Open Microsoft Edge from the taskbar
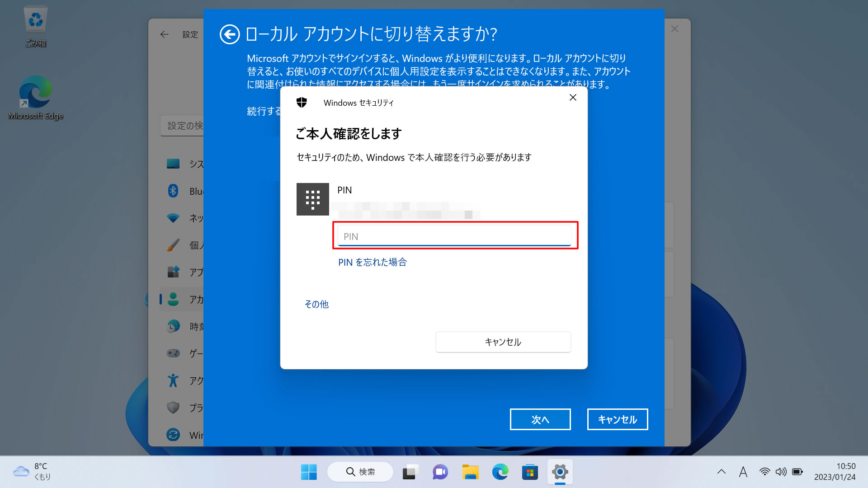Screen dimensions: 868x488 500,472
